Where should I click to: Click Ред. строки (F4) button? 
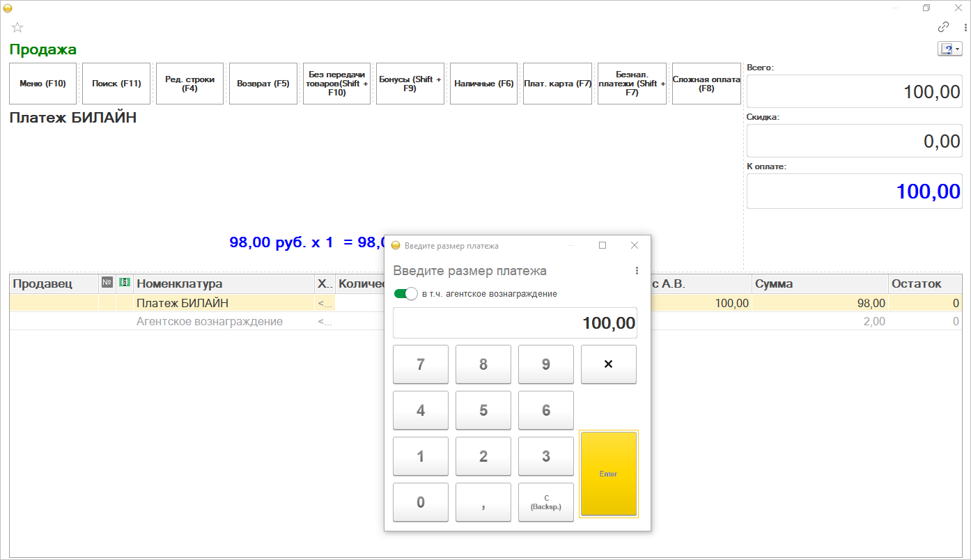pos(189,84)
